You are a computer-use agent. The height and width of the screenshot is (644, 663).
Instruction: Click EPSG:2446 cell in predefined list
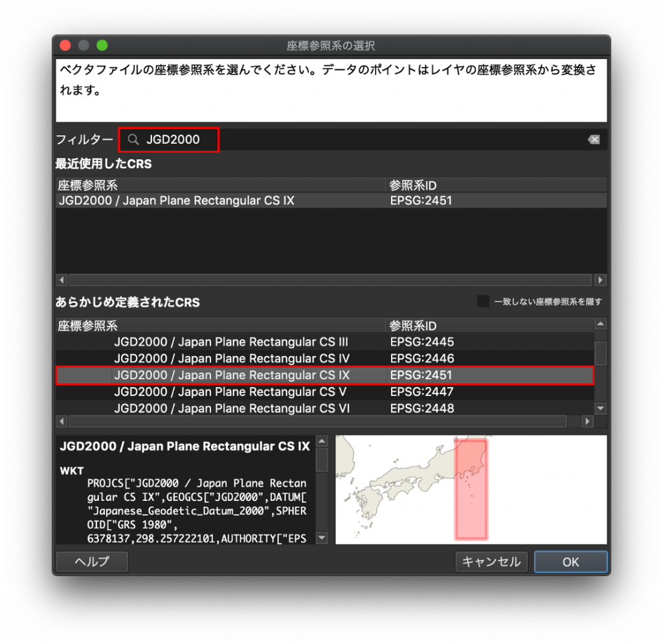click(422, 359)
